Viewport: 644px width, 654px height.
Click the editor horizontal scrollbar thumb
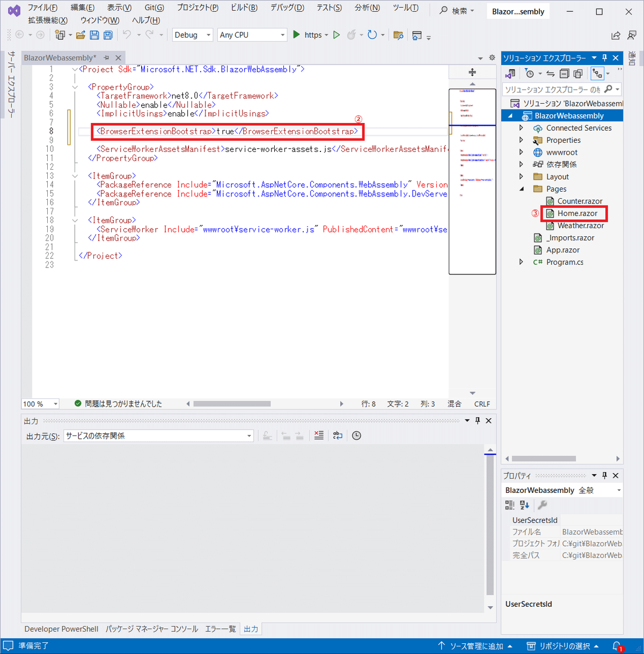point(232,404)
